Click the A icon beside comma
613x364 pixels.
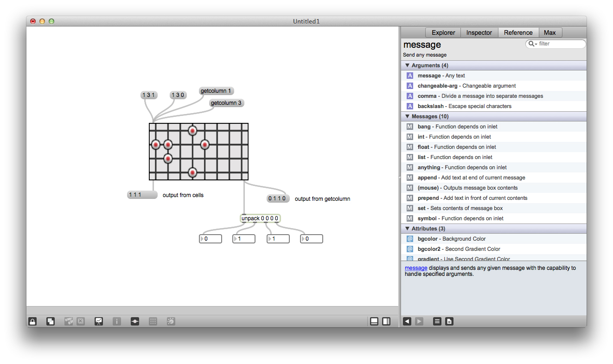point(410,96)
